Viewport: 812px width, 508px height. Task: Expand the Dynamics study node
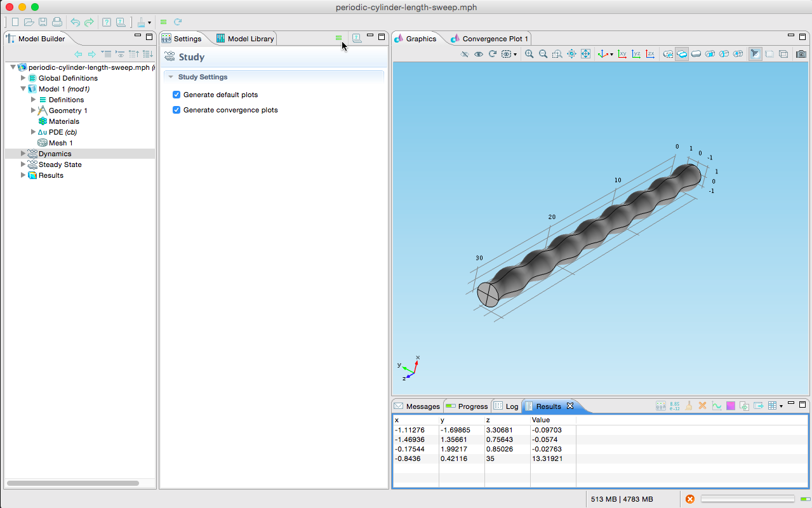[x=23, y=154]
